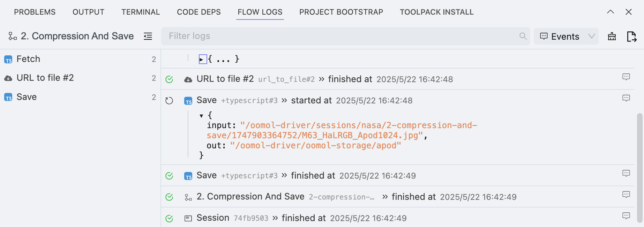Click the search magnifier icon in filter
Viewport: 644px width, 227px height.
click(x=523, y=36)
